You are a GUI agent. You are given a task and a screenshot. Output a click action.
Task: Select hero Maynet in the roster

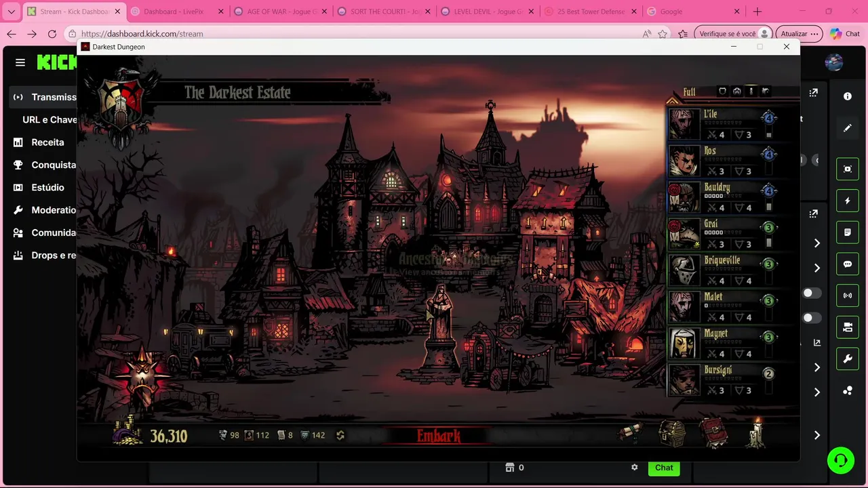point(722,343)
